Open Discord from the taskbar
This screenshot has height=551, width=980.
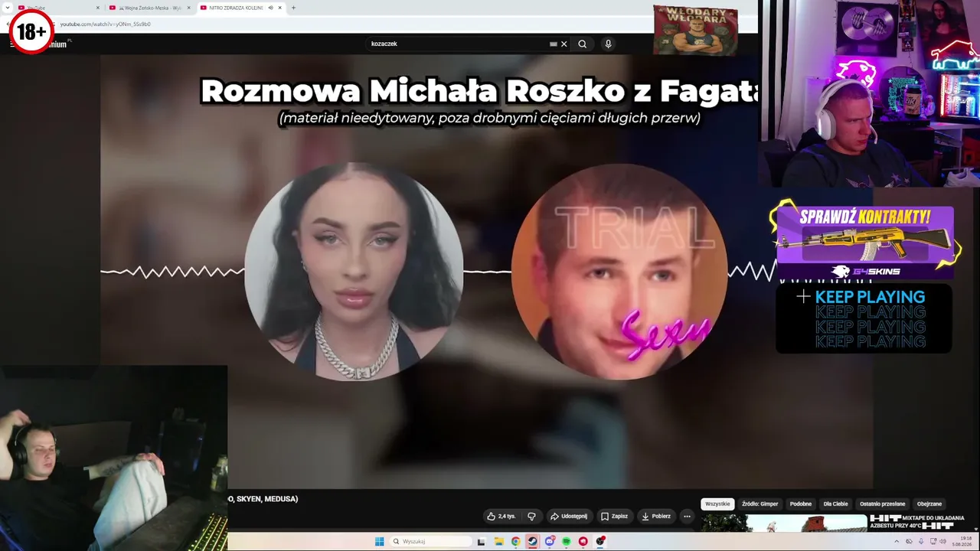click(x=549, y=541)
